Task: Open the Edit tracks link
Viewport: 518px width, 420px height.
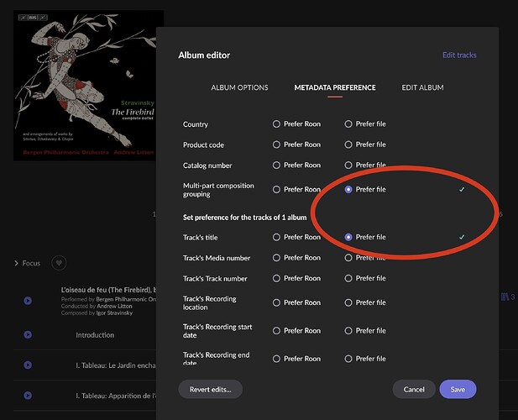Action: point(459,55)
